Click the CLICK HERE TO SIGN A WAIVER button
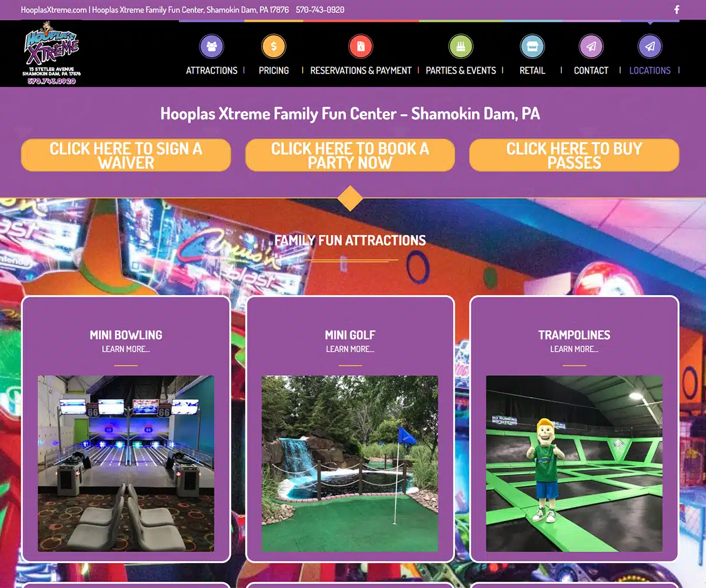The image size is (706, 588). pyautogui.click(x=126, y=155)
